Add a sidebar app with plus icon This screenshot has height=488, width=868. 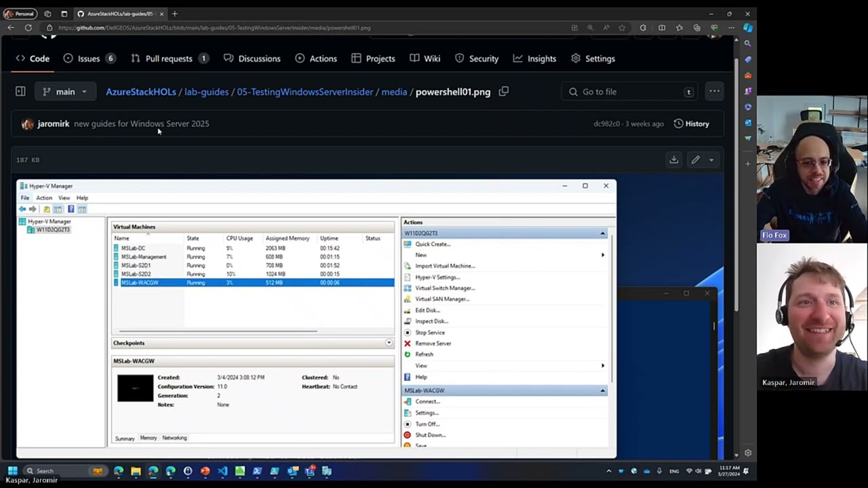pyautogui.click(x=748, y=163)
